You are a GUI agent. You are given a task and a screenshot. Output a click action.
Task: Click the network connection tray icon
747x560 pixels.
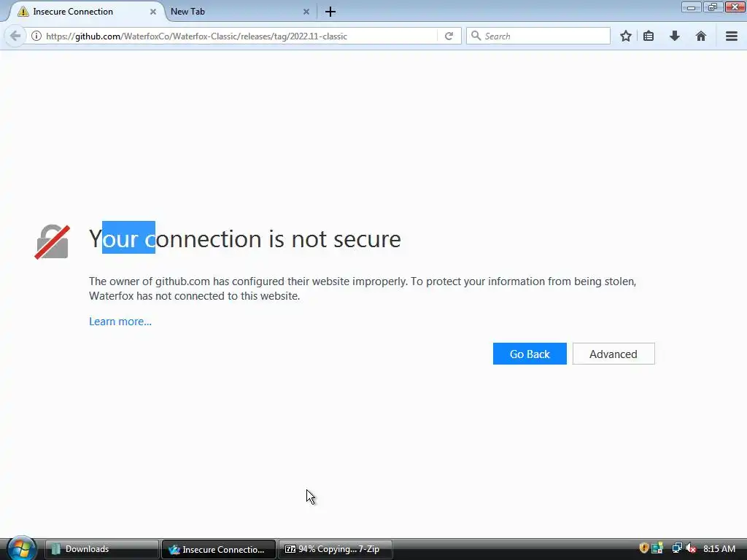(x=676, y=548)
